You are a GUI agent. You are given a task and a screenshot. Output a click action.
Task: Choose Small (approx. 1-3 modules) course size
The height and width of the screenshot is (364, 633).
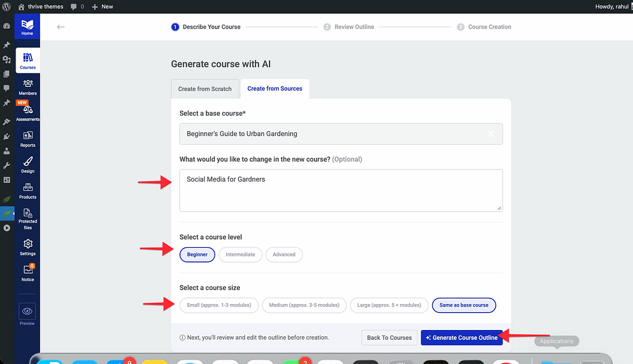pos(219,305)
